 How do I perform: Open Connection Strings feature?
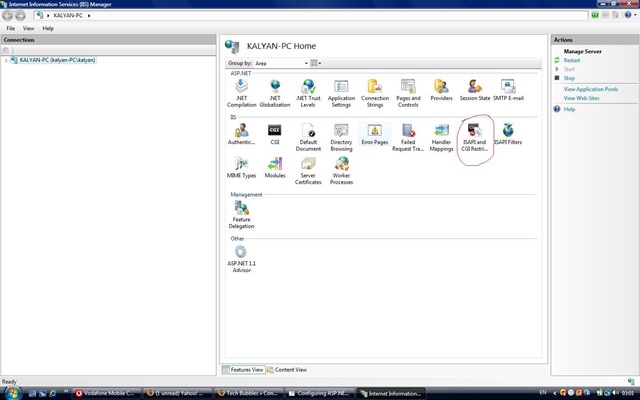pyautogui.click(x=375, y=93)
